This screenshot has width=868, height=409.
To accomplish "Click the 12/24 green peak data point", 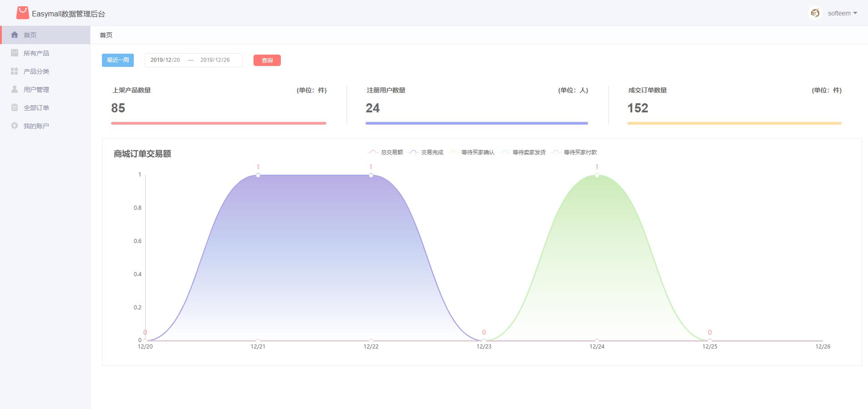I will (597, 175).
